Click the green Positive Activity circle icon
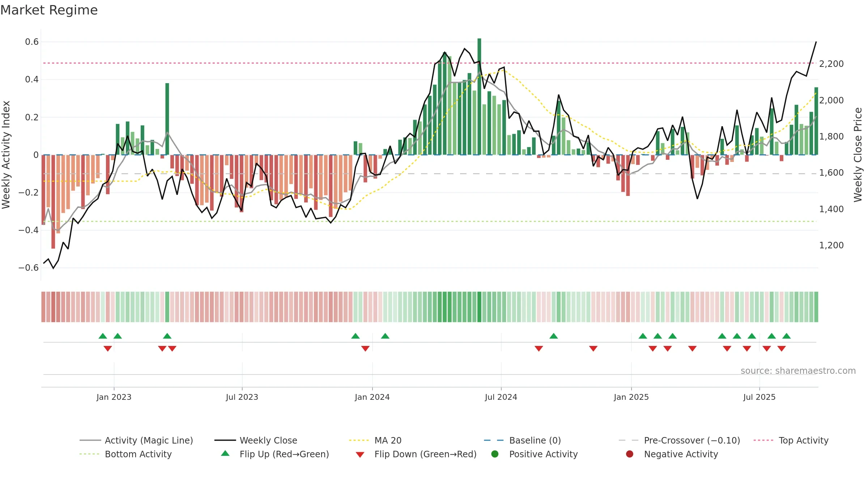 [x=495, y=454]
